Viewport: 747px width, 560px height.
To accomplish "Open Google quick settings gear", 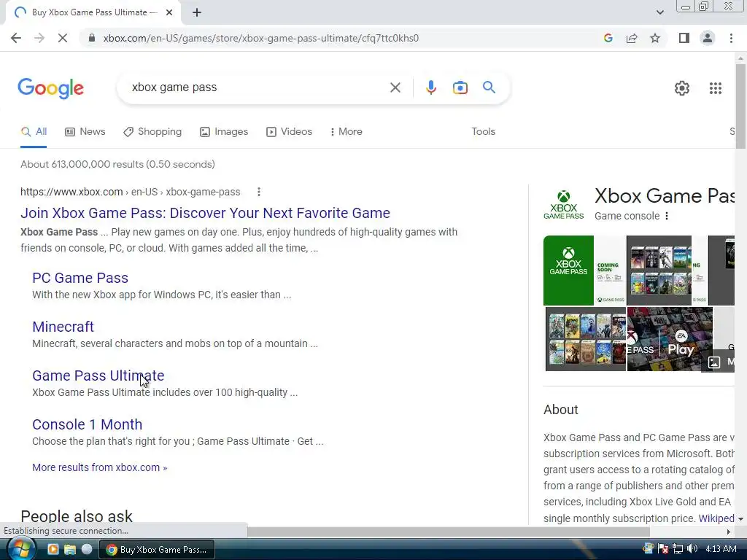I will [x=682, y=88].
